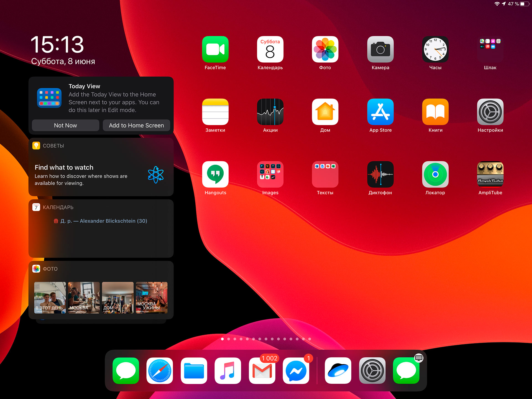
Task: Open Gmail with 1 002 badge
Action: (x=262, y=371)
